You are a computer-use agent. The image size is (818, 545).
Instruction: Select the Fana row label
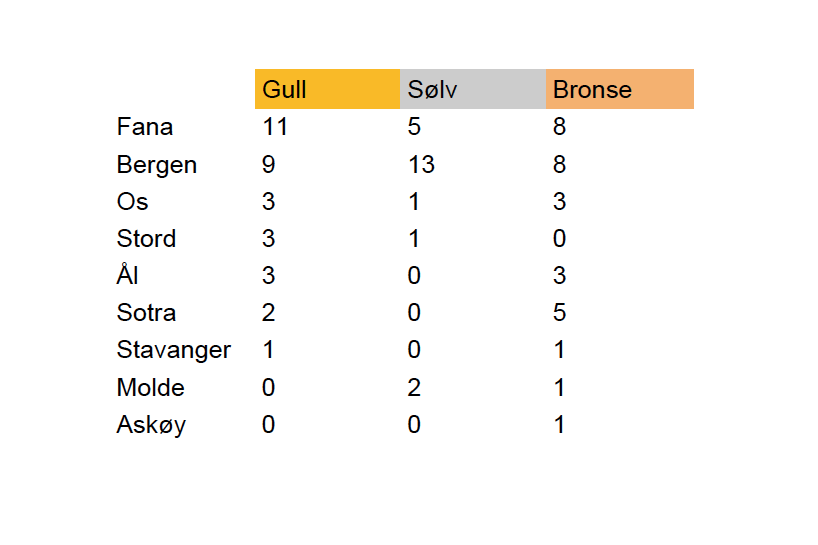pos(145,127)
